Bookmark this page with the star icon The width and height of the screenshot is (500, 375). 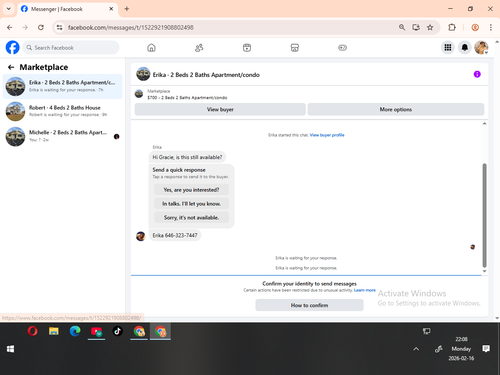[x=430, y=27]
